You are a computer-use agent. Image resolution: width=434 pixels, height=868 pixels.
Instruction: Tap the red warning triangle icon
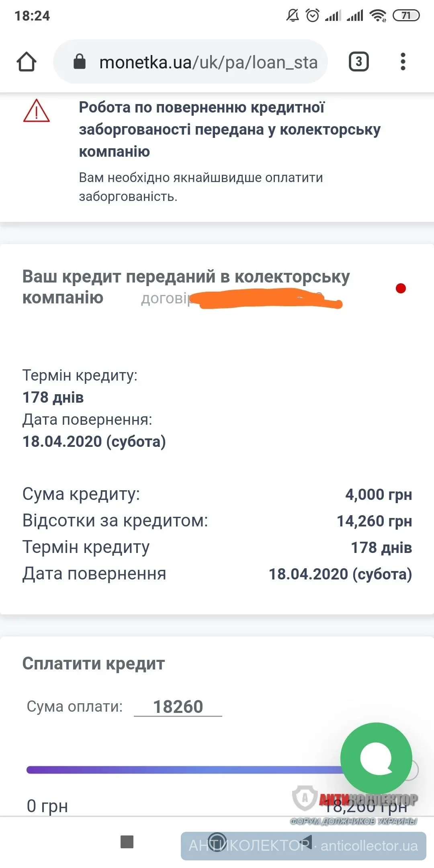click(36, 111)
